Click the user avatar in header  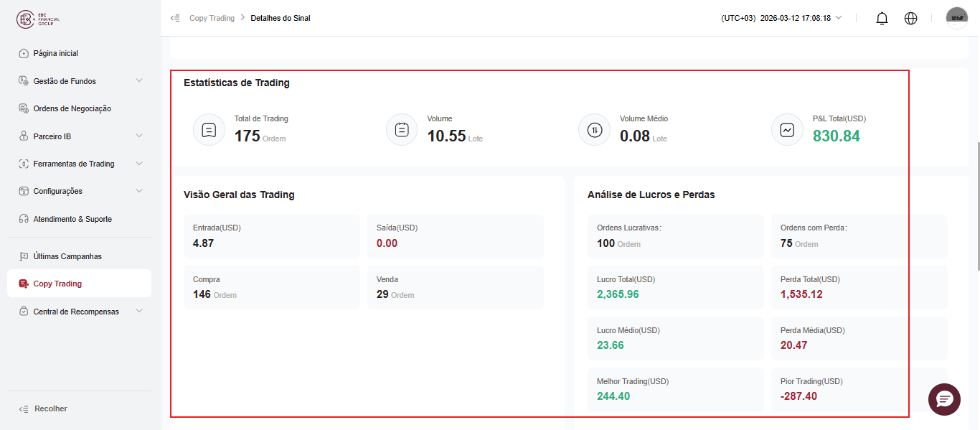(x=957, y=18)
